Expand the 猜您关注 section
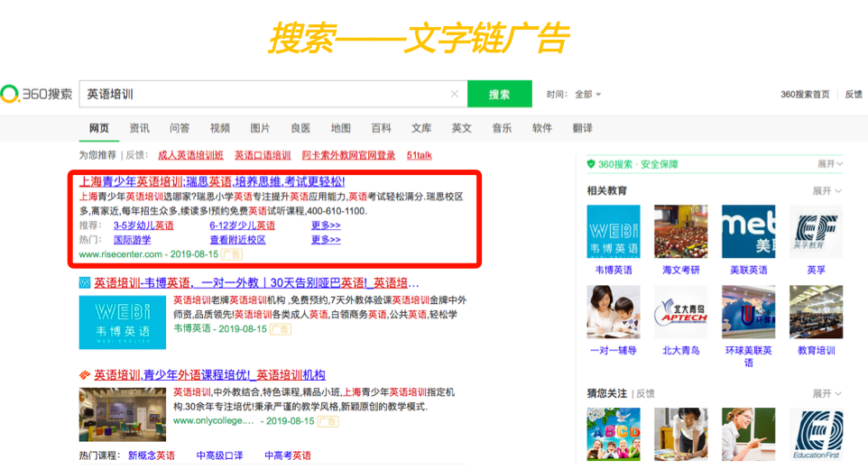868x469 pixels. 827,394
